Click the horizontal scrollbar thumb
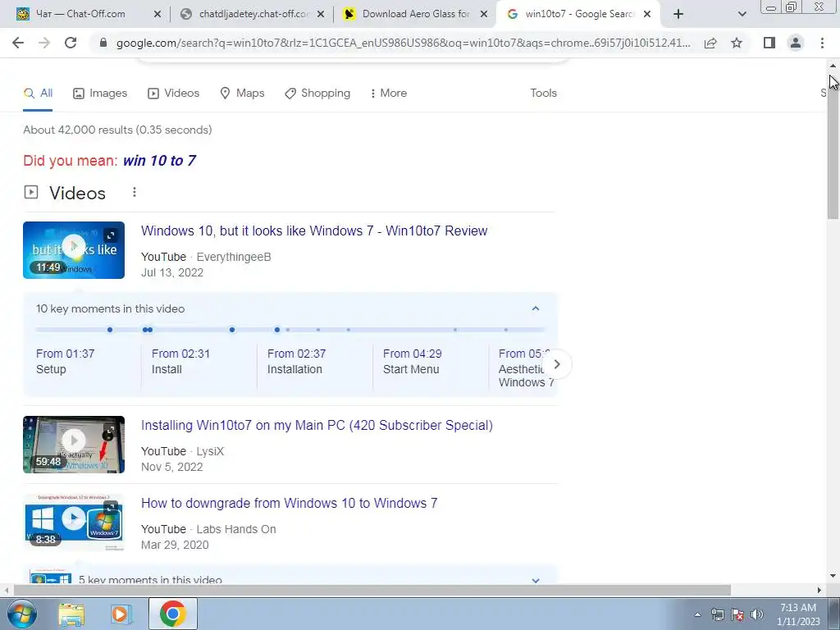 [x=372, y=591]
